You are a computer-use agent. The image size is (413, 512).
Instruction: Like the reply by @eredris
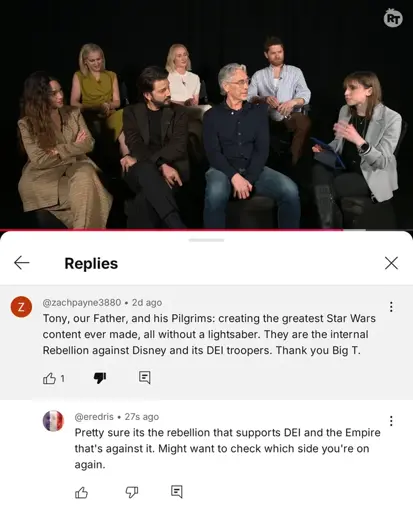[81, 492]
